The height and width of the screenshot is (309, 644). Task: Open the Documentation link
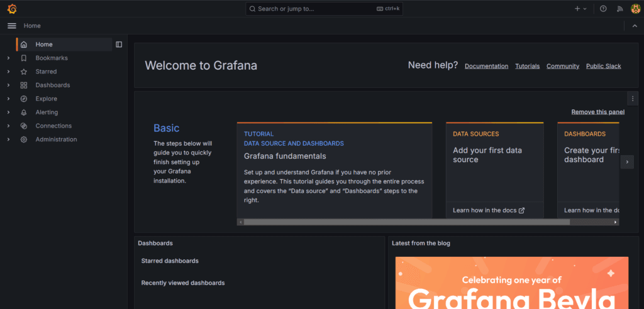pyautogui.click(x=486, y=66)
